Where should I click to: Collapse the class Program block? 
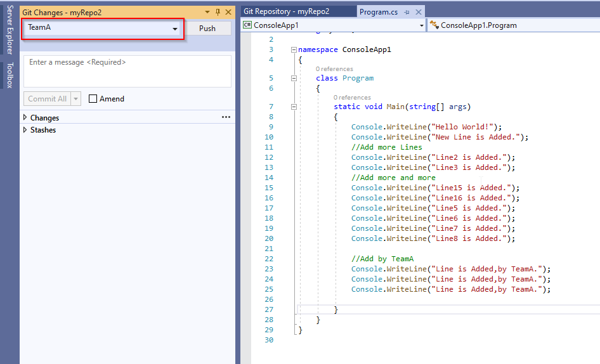point(294,78)
